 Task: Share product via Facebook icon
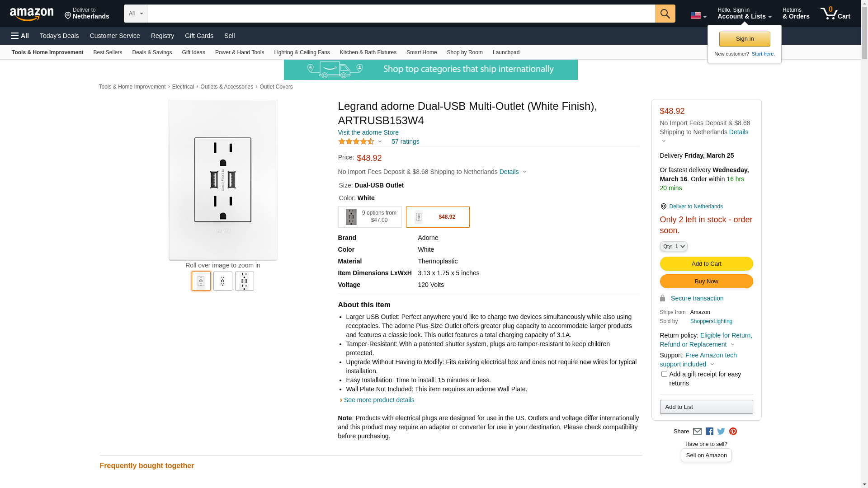[709, 432]
